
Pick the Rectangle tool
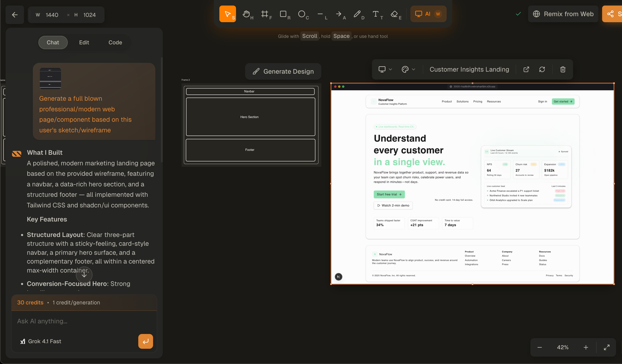tap(284, 14)
